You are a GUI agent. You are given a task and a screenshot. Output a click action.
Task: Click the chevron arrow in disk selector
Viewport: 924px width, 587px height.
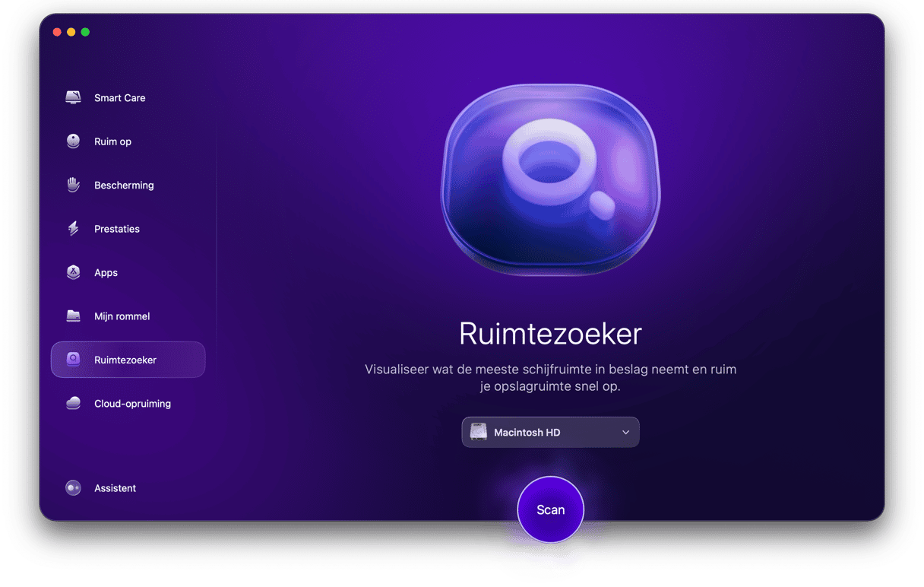tap(625, 432)
